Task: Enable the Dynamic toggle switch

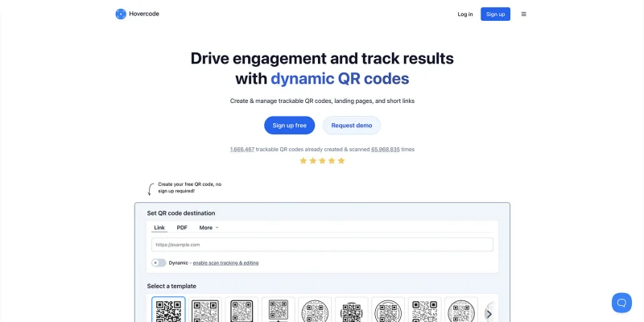Action: [159, 262]
